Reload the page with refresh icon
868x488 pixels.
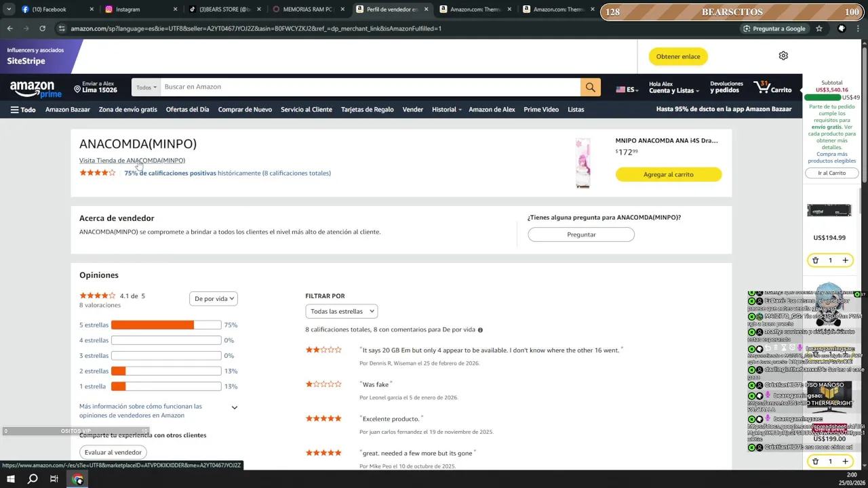pyautogui.click(x=42, y=28)
